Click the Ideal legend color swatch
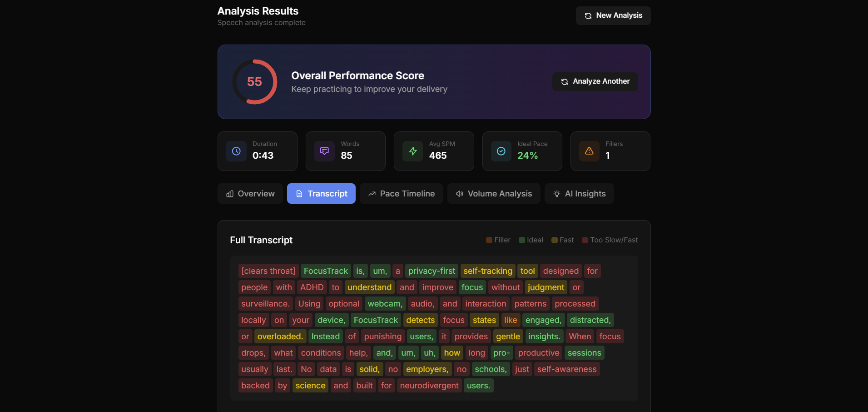 point(522,240)
